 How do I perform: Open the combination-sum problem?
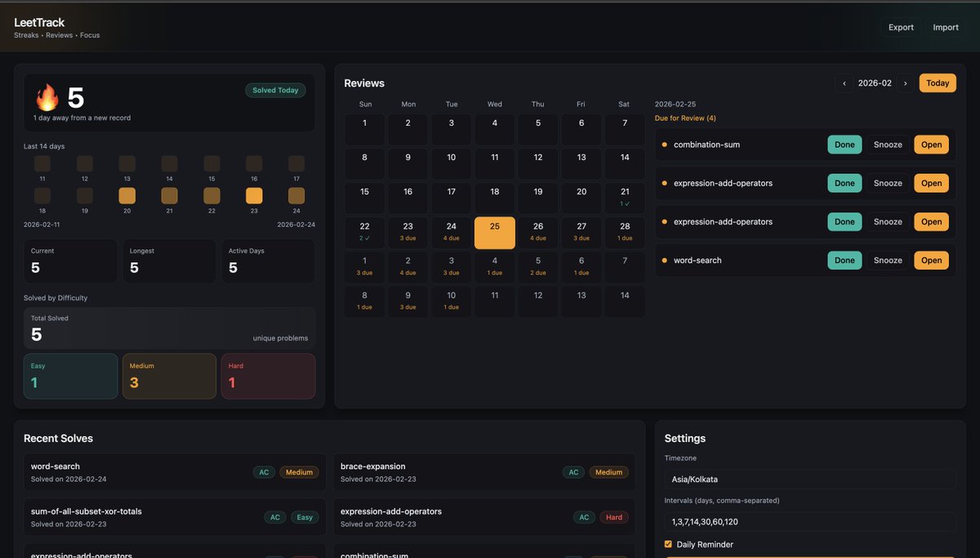[x=931, y=145]
